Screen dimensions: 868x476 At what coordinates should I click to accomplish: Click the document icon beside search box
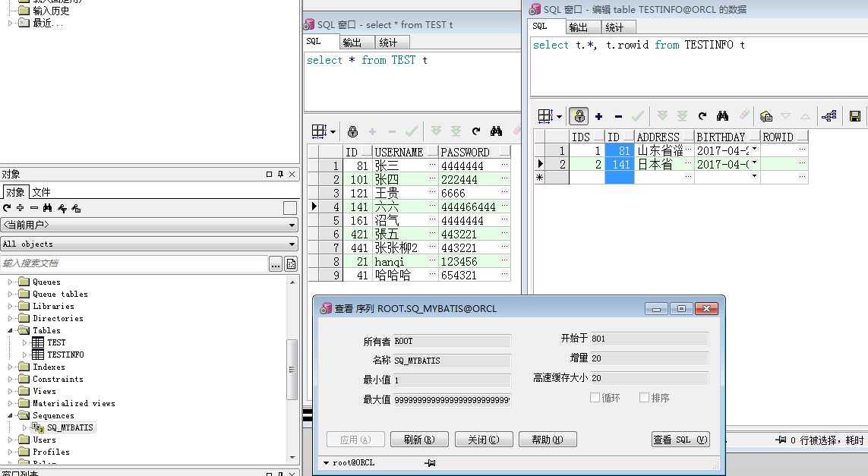point(291,264)
